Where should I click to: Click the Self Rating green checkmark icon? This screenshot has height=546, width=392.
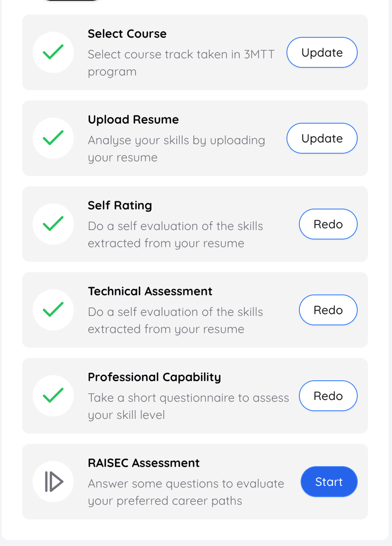(53, 224)
